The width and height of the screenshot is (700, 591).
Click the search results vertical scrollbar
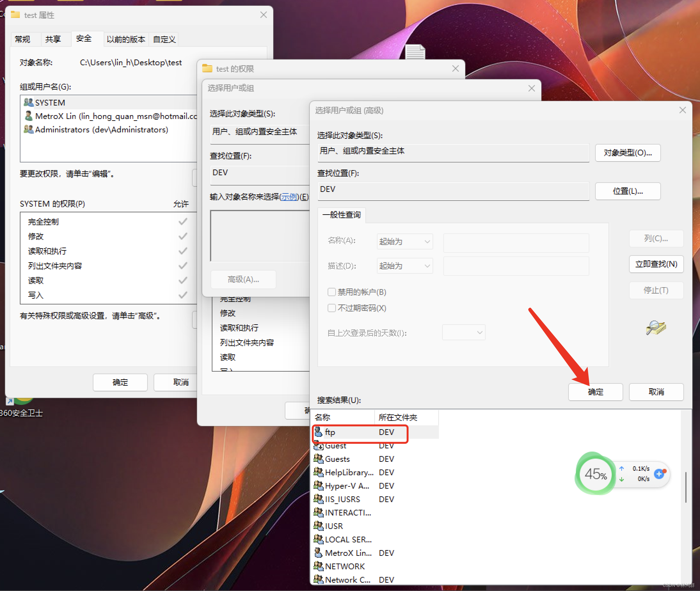click(686, 487)
